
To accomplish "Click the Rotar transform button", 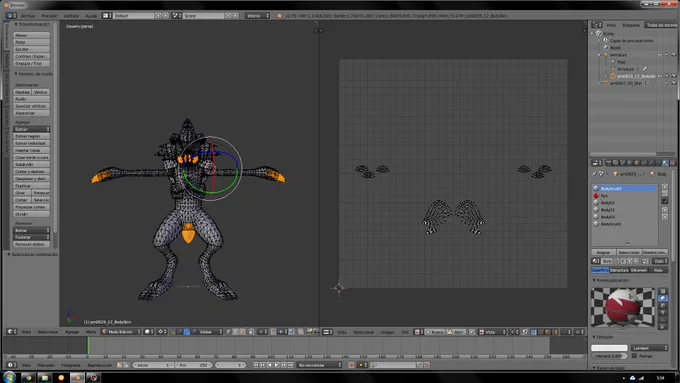I will coord(31,42).
